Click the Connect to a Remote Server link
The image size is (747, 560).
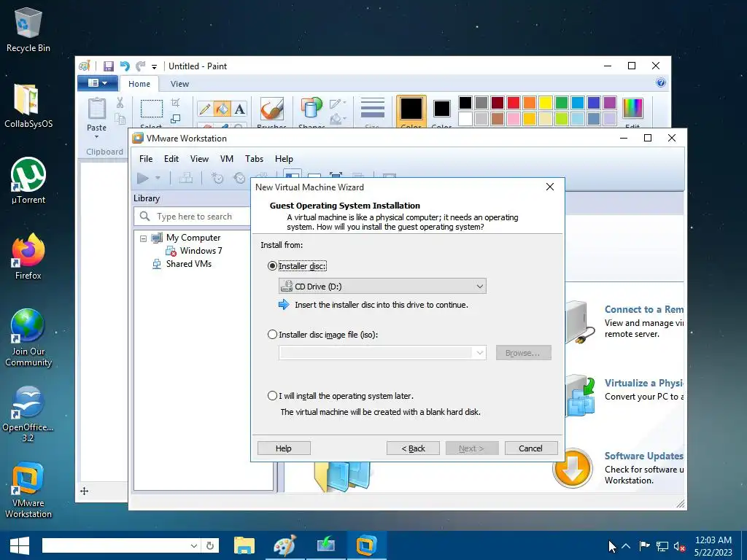pyautogui.click(x=644, y=309)
